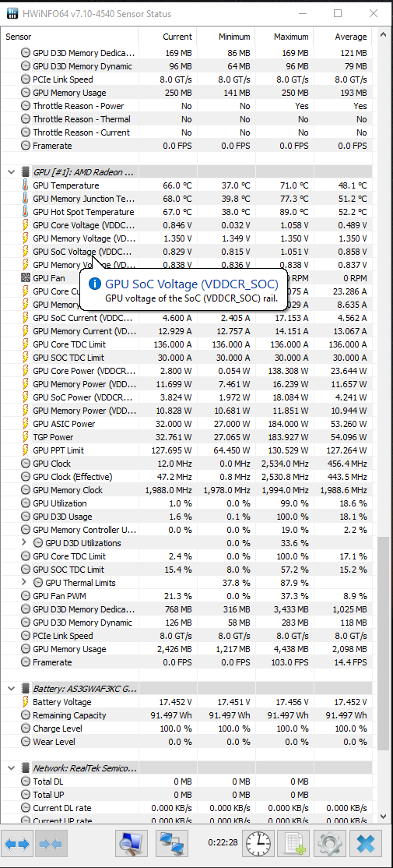The width and height of the screenshot is (393, 868).
Task: Select the Current DL rate row
Action: [186, 808]
